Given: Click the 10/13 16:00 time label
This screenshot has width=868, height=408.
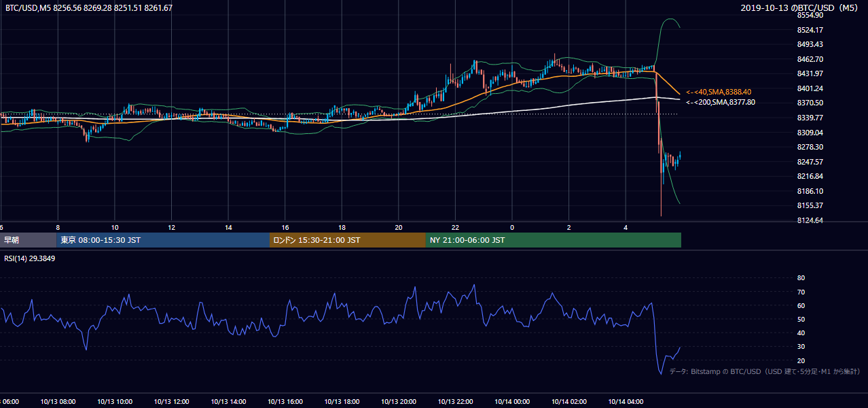Looking at the screenshot, I should tap(285, 401).
